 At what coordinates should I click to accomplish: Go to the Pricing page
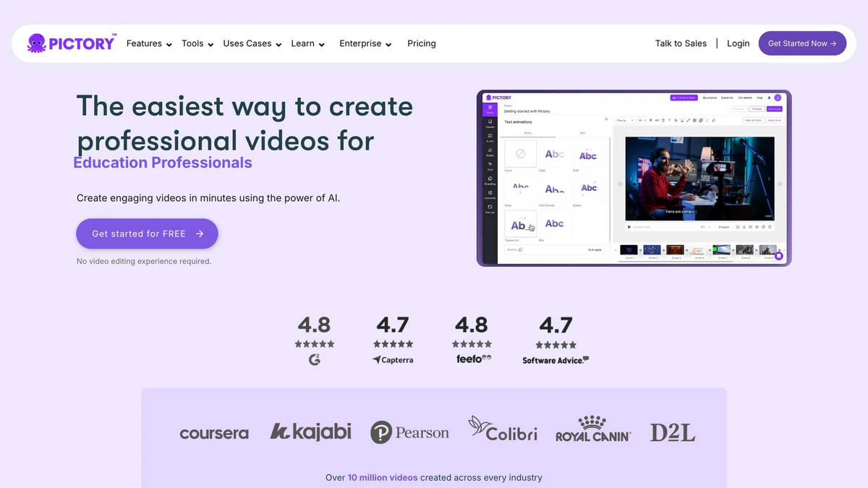click(422, 43)
